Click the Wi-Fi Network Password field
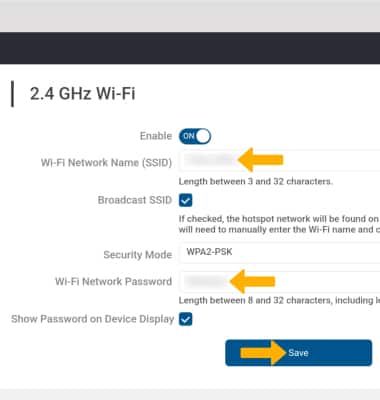This screenshot has width=380, height=400. pos(279,282)
